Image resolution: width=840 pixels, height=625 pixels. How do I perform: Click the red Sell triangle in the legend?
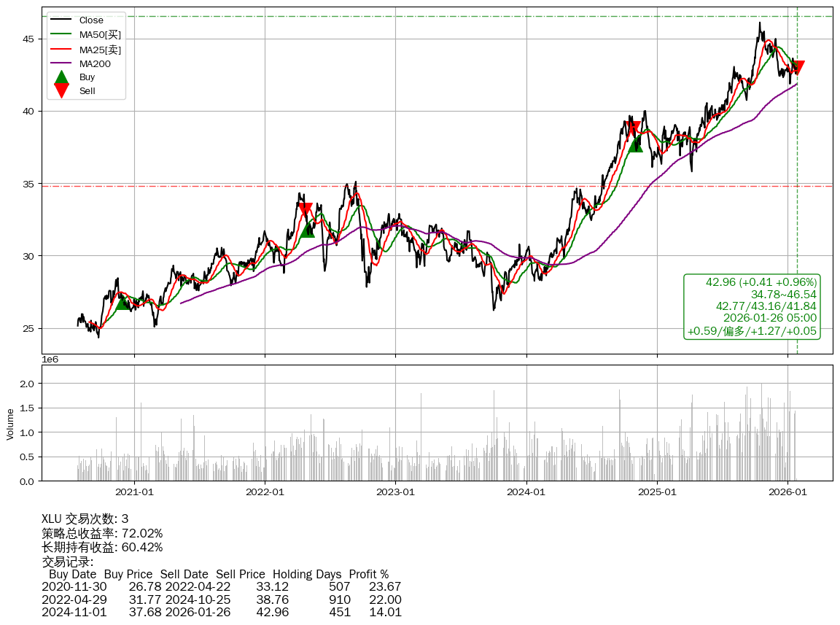pos(62,90)
